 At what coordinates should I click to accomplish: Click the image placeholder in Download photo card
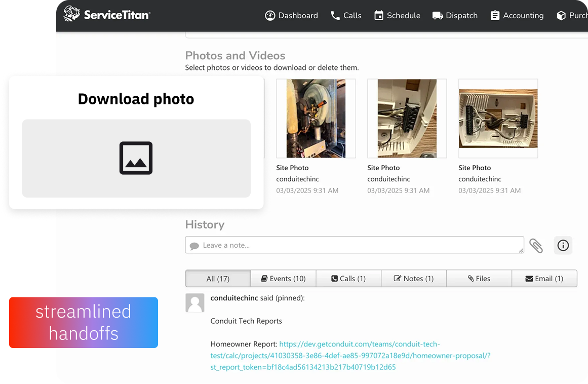tap(136, 158)
